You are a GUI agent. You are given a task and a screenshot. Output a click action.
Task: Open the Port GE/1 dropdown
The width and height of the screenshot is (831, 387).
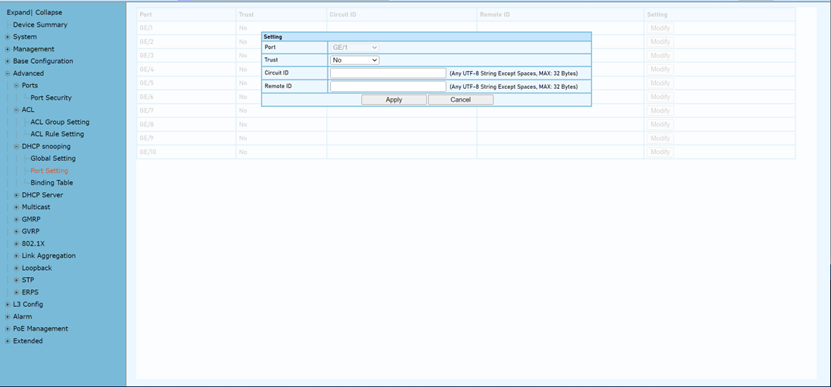pyautogui.click(x=355, y=47)
